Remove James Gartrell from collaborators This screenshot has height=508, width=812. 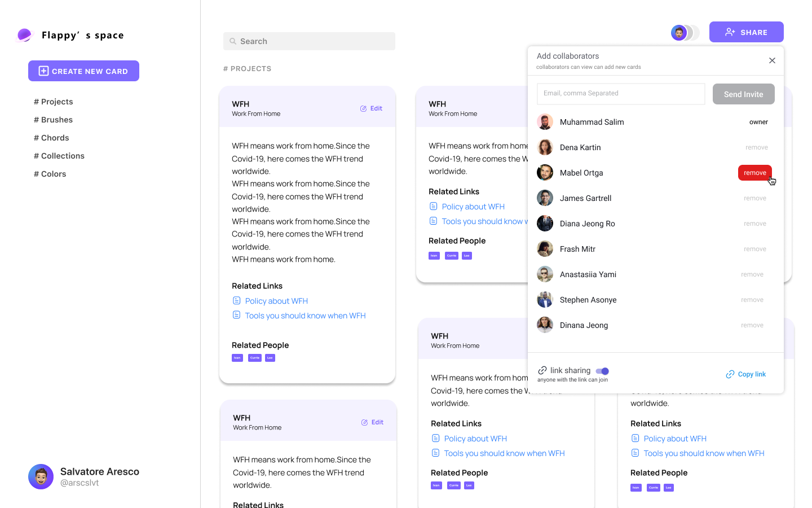point(755,198)
